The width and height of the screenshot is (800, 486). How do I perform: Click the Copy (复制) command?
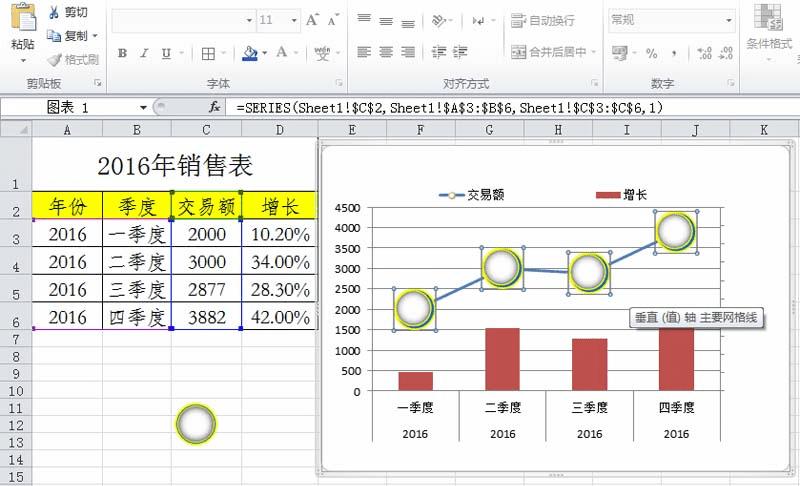[67, 36]
